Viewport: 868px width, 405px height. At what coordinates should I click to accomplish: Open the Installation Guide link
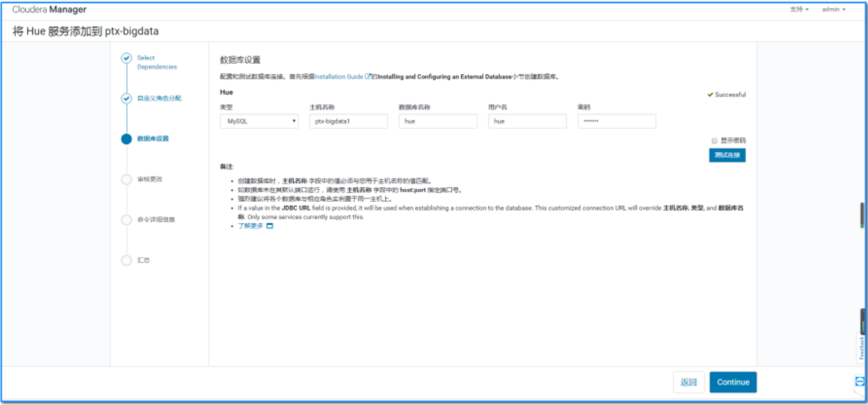(338, 77)
